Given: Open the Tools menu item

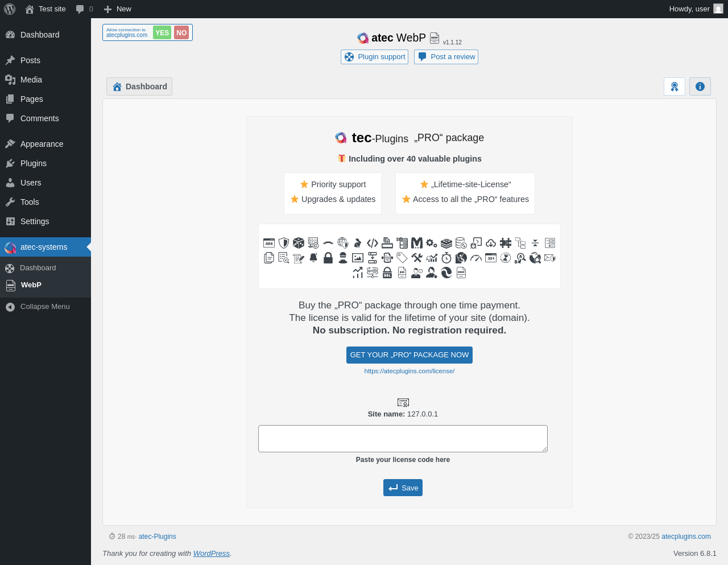Looking at the screenshot, I should pos(45,202).
